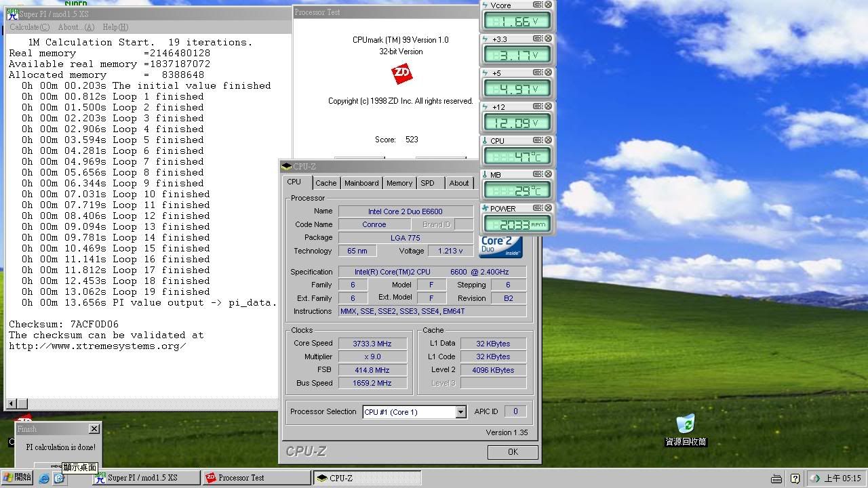Click the Package value LGA 775
Image resolution: width=868 pixels, height=488 pixels.
tap(406, 238)
